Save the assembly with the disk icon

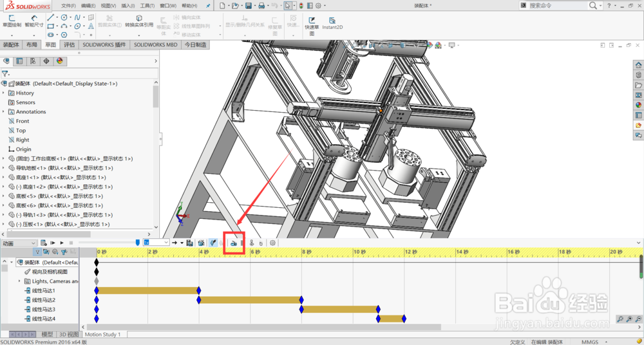tap(248, 6)
